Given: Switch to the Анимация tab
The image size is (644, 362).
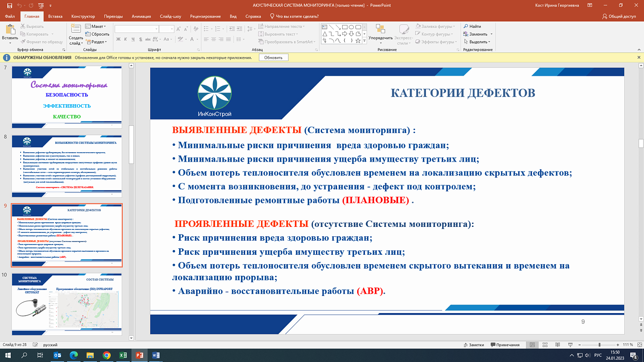Looking at the screenshot, I should [x=141, y=16].
